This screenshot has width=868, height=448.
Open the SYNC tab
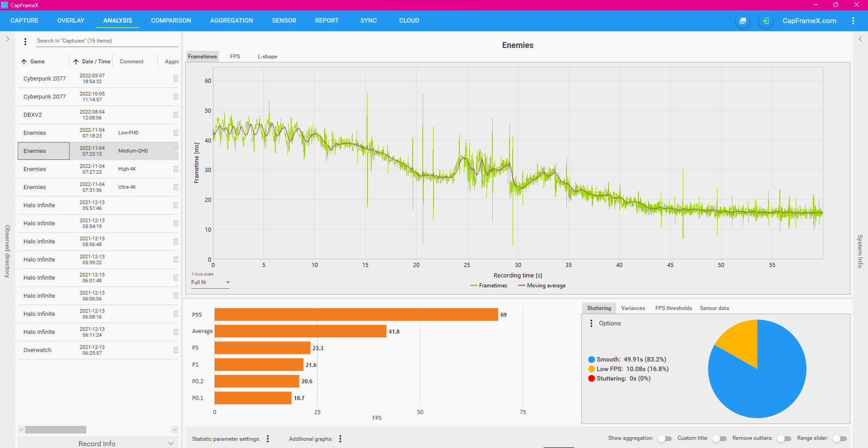pos(368,21)
